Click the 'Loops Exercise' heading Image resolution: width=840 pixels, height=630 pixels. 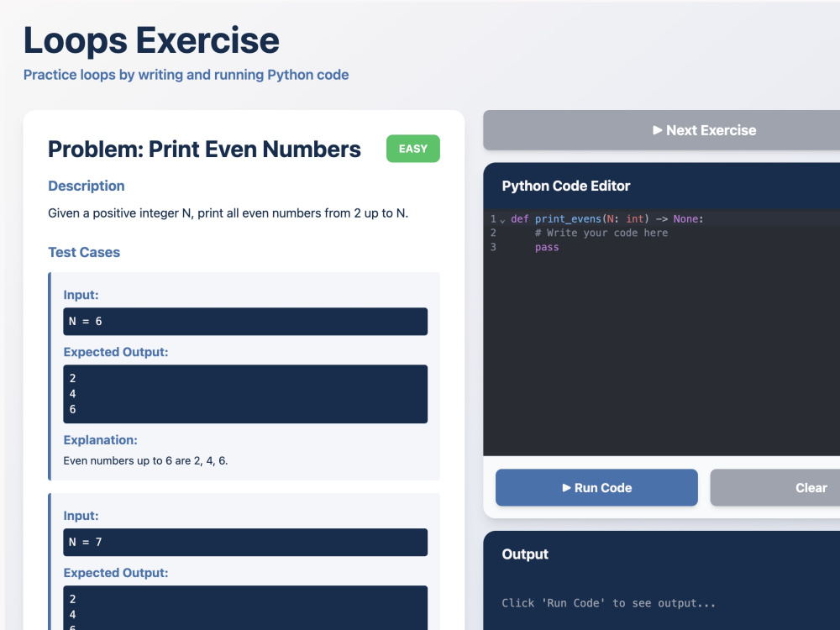(x=151, y=40)
